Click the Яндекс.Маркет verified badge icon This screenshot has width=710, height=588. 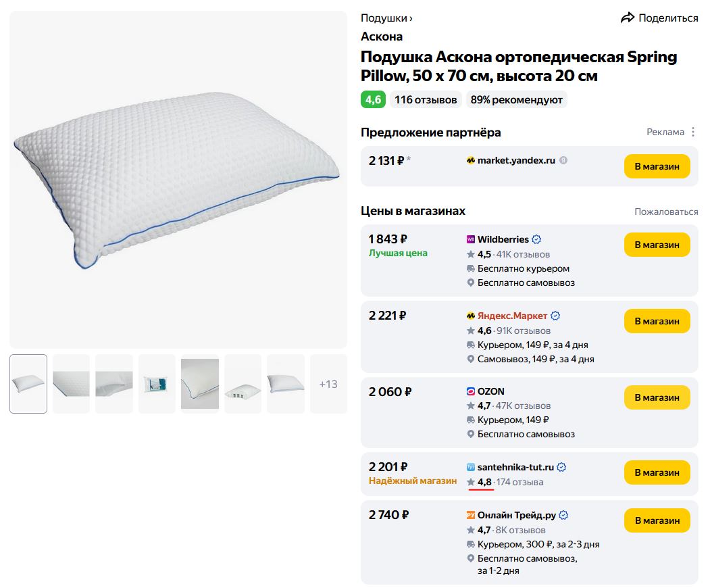point(555,316)
